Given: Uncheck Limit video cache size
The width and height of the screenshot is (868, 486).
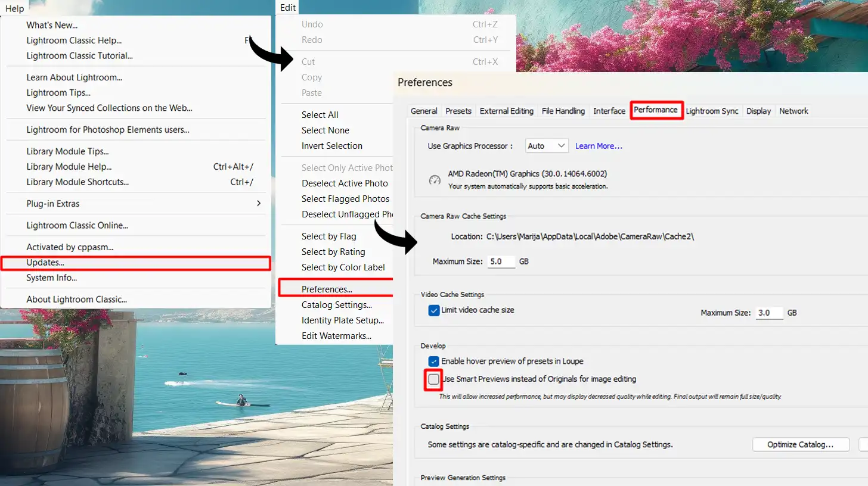Looking at the screenshot, I should point(434,310).
